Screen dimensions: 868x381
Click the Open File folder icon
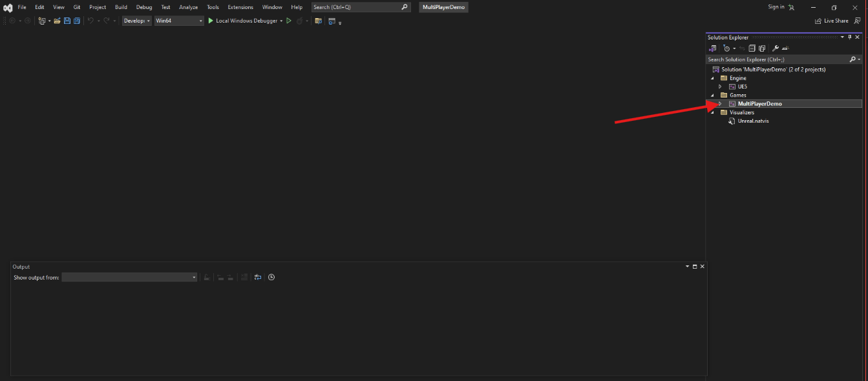pos(57,21)
